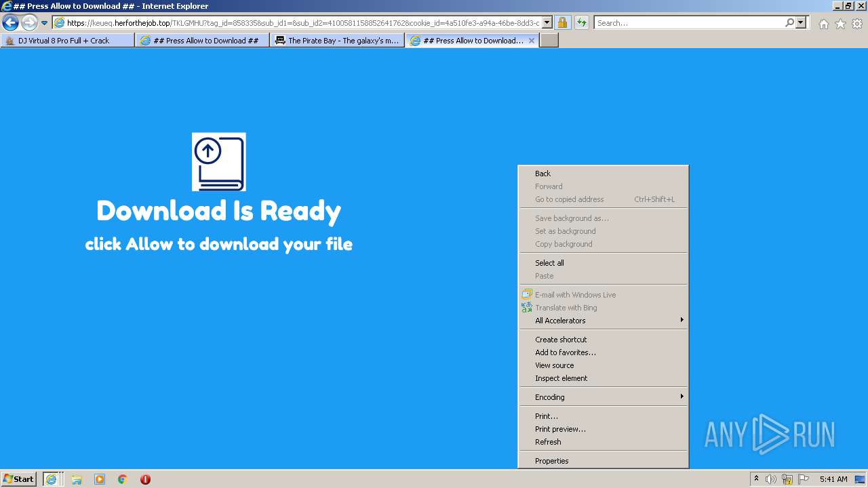Screen dimensions: 868x488
Task: Close the active Press Allow to Download tab
Action: click(532, 41)
